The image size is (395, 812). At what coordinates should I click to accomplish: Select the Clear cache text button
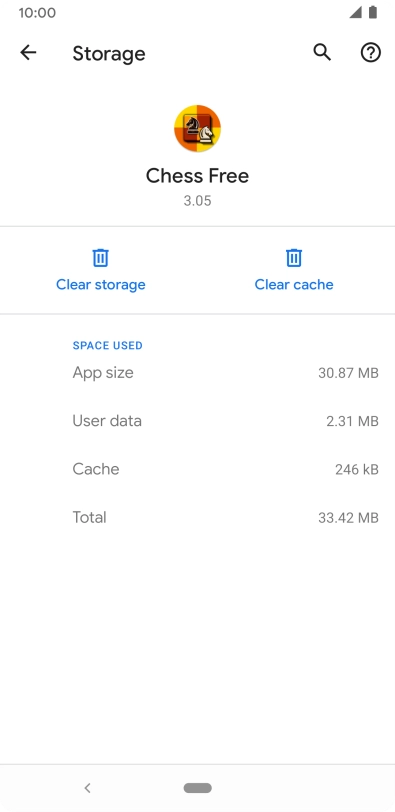pyautogui.click(x=294, y=284)
